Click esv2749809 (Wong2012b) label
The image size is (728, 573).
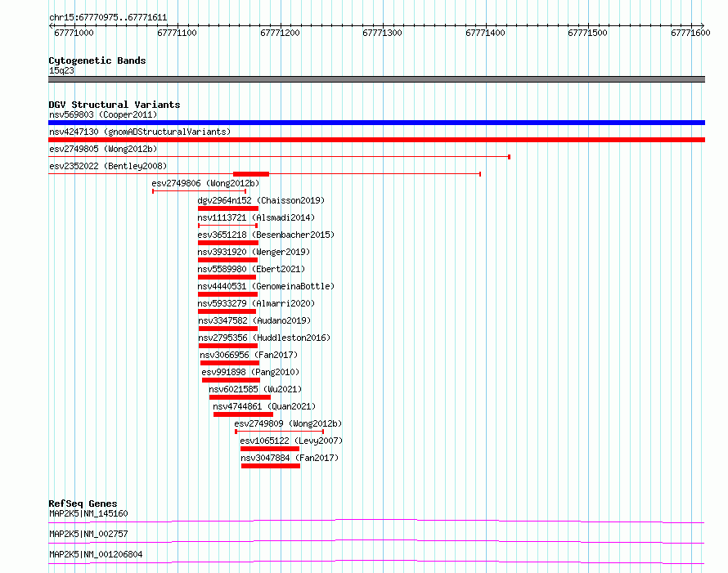tap(288, 423)
